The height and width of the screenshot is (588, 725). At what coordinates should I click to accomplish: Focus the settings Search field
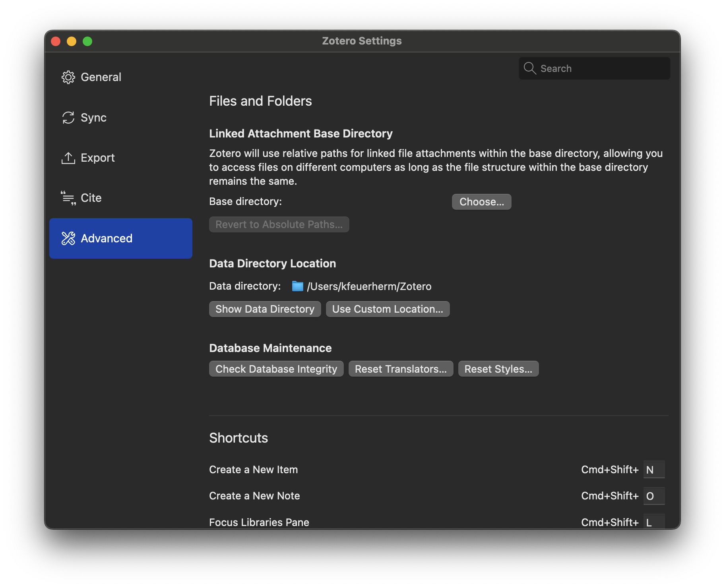(x=594, y=68)
